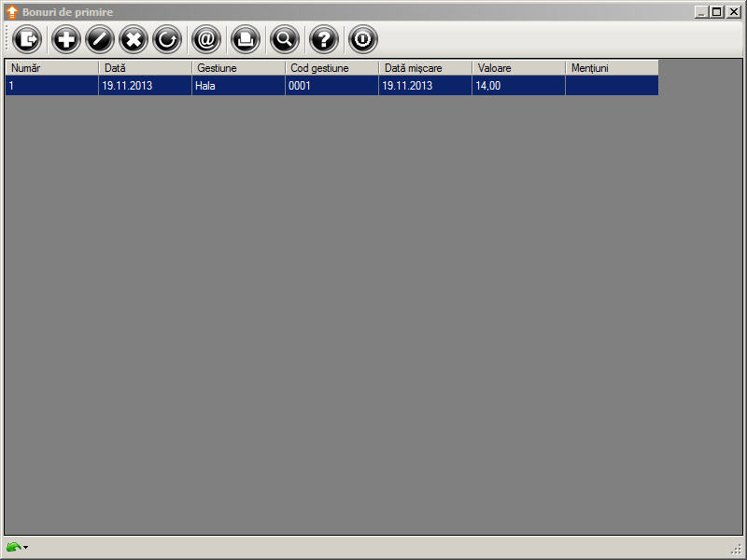Minimize the Bonuri de primire window
Screen dimensions: 747x560
701,12
